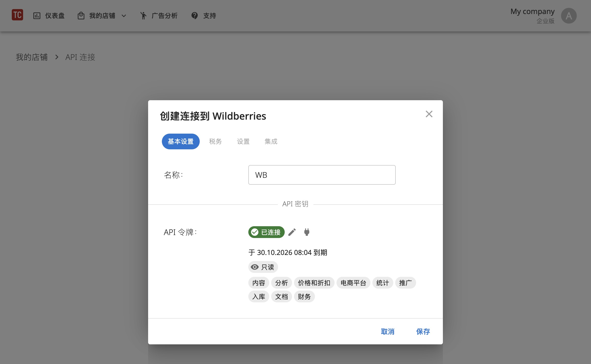Click the 文档 permission chip
Screen dimensions: 591x364
tap(281, 296)
